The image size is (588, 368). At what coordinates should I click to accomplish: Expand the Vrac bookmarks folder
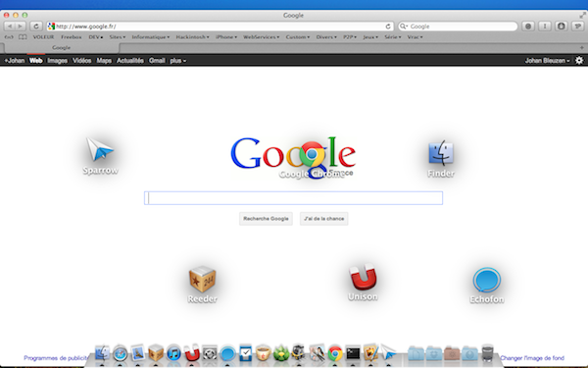(415, 37)
